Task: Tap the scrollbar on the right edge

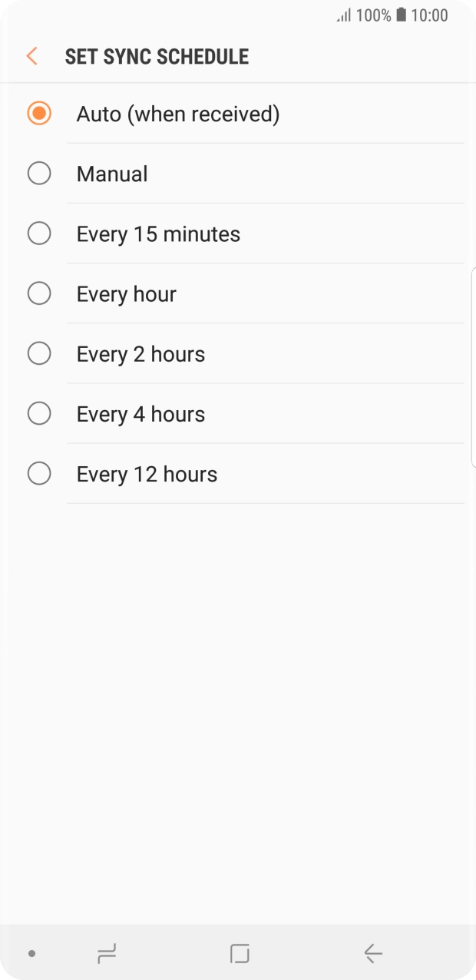Action: coord(473,365)
